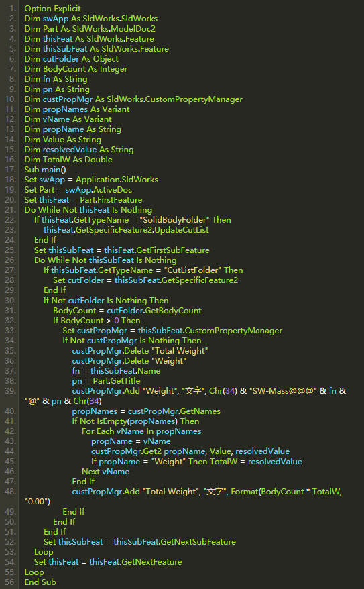Click the For Each vName loop line
This screenshot has height=589, width=364.
141,431
